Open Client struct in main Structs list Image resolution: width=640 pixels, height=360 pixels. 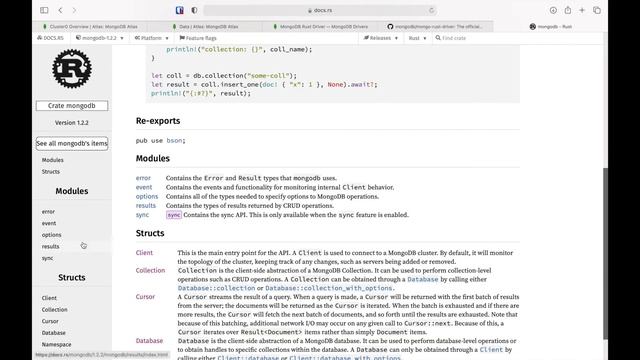point(144,253)
